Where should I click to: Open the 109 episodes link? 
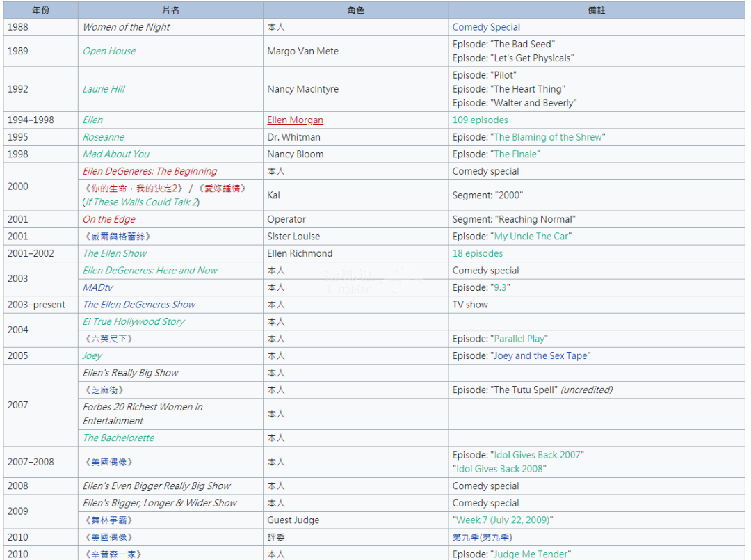click(x=480, y=120)
